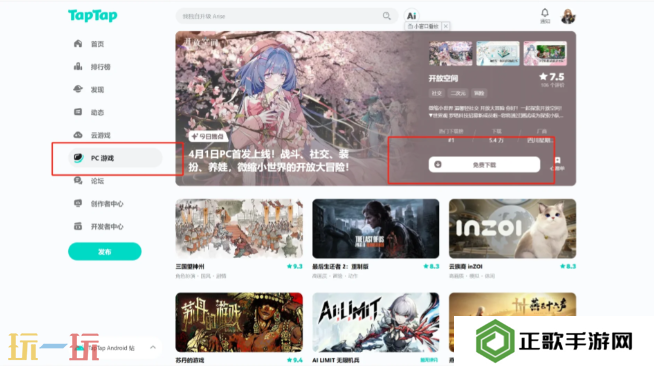Image resolution: width=654 pixels, height=366 pixels.
Task: Click the TapTap logo
Action: click(x=93, y=15)
